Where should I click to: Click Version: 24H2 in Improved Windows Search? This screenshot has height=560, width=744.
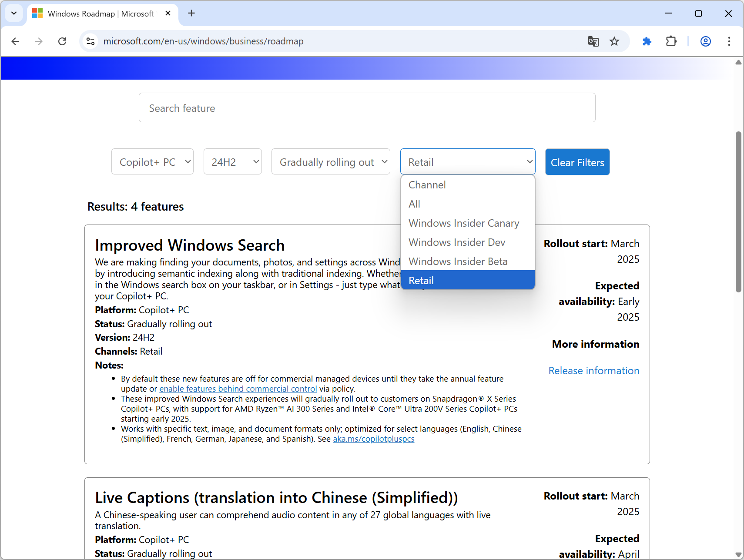point(125,338)
